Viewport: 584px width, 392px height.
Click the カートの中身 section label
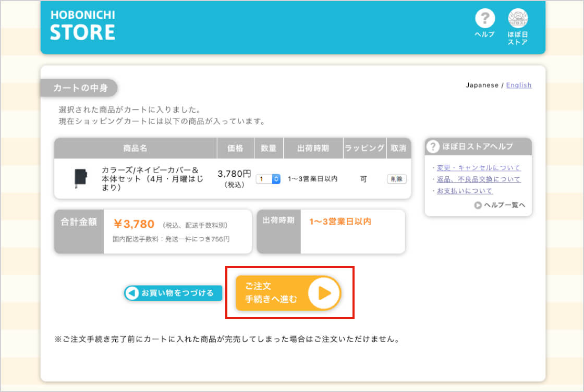tap(80, 88)
